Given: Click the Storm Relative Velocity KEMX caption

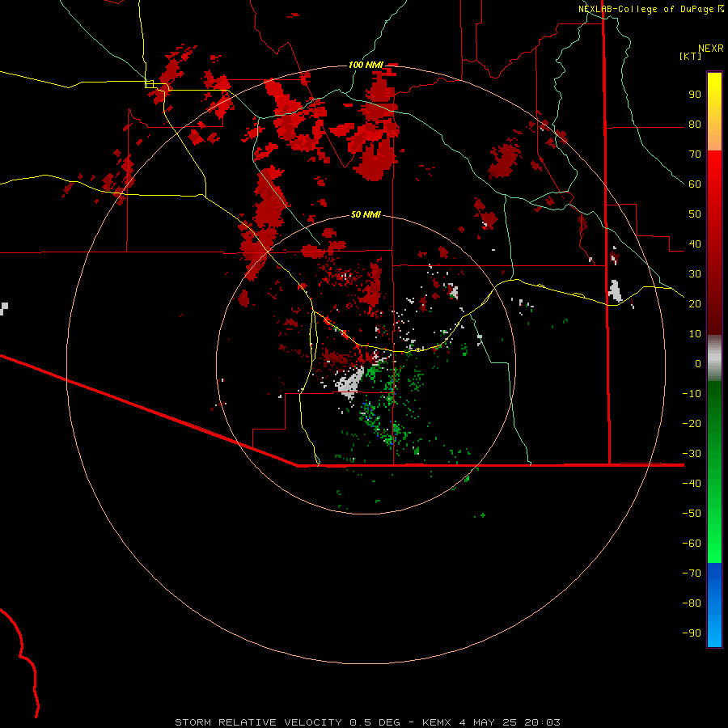Looking at the screenshot, I should (367, 722).
